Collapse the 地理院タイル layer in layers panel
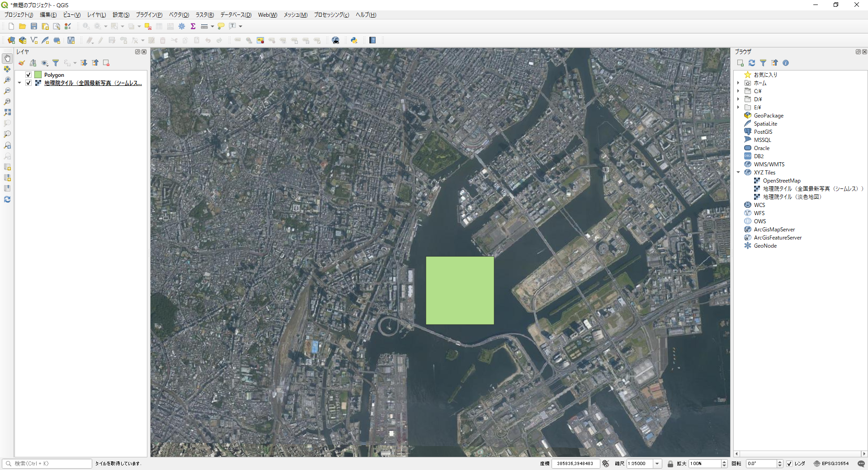The image size is (868, 470). pos(19,83)
